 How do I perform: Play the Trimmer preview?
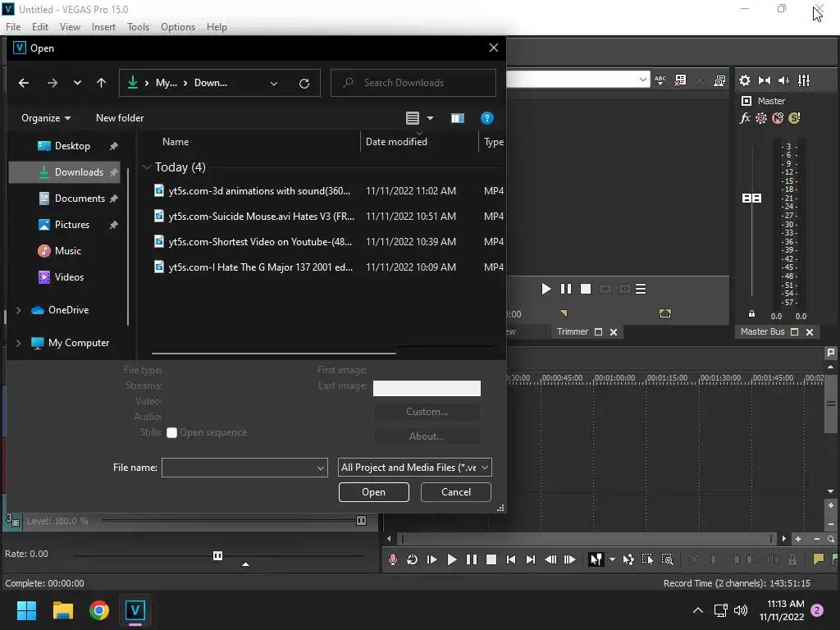tap(546, 290)
